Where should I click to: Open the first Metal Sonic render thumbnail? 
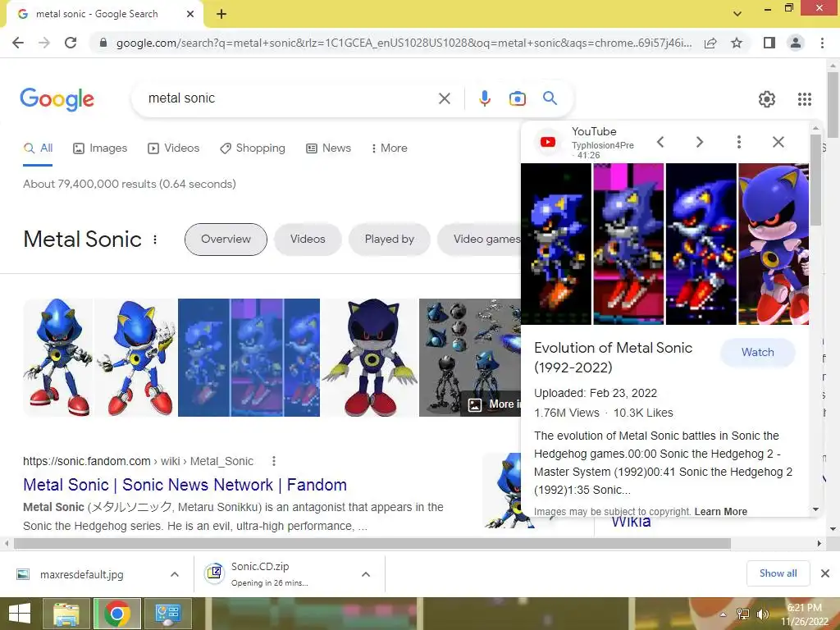pos(58,358)
